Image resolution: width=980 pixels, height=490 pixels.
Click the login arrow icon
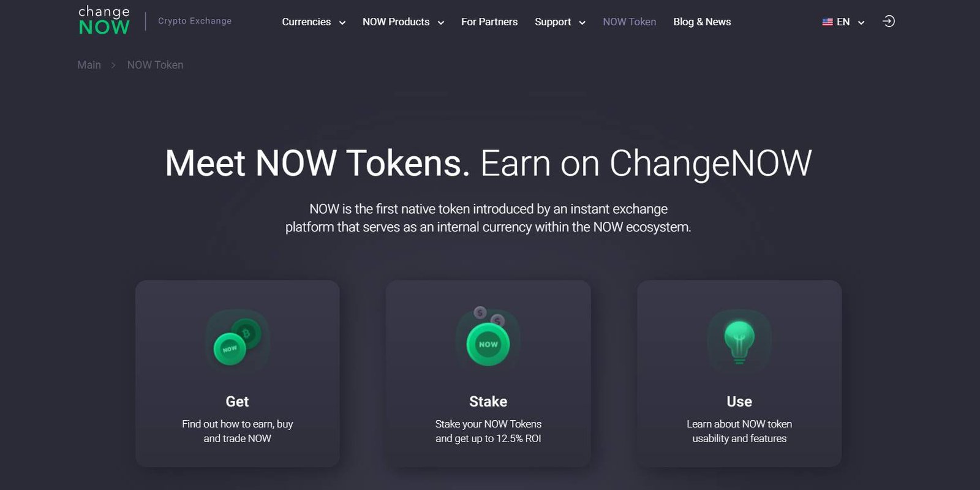click(888, 21)
